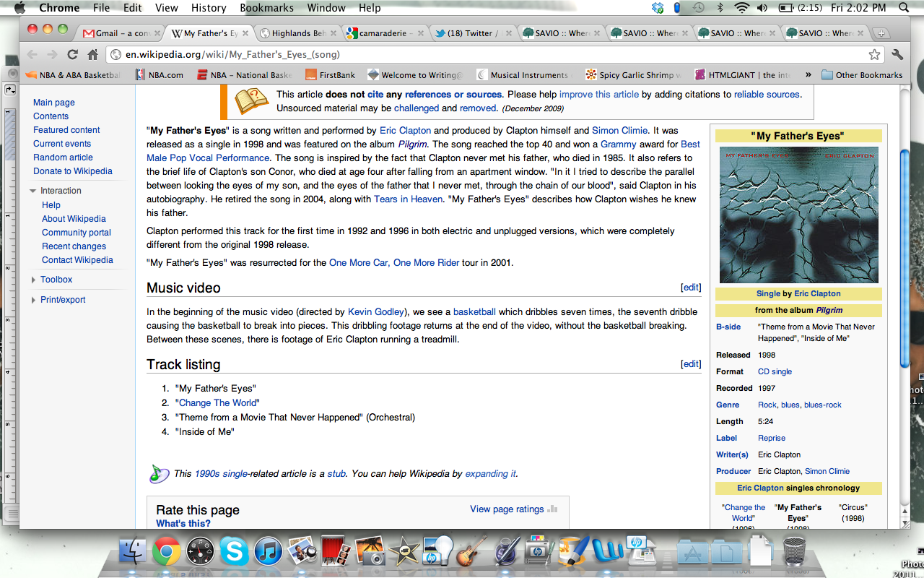Expand the Print/export sidebar section
The width and height of the screenshot is (924, 578).
tap(33, 300)
